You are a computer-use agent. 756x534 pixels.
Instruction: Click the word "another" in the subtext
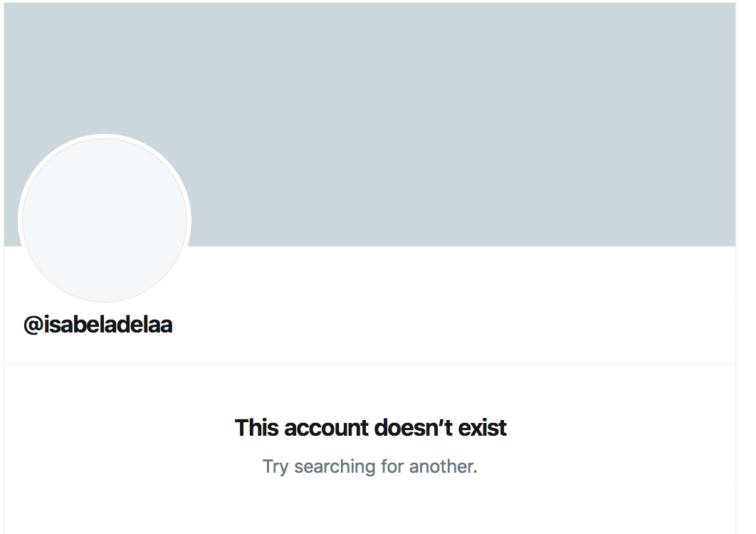point(446,467)
